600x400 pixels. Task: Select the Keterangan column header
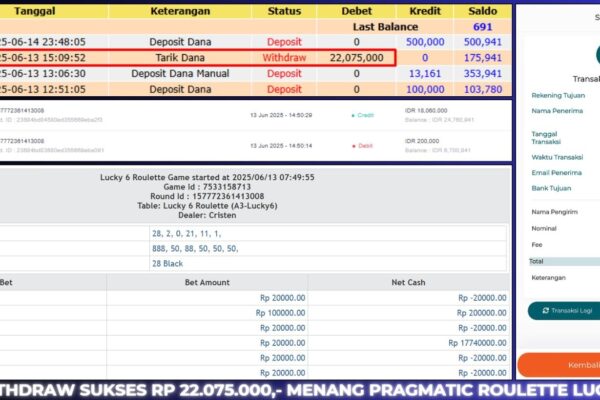pos(180,11)
